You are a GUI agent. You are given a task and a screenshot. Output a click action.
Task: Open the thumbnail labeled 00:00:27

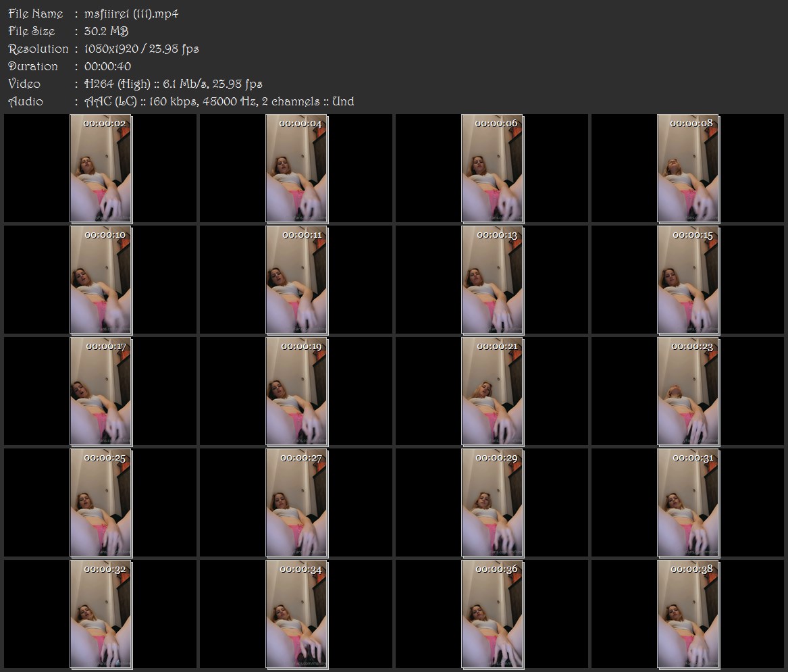296,503
